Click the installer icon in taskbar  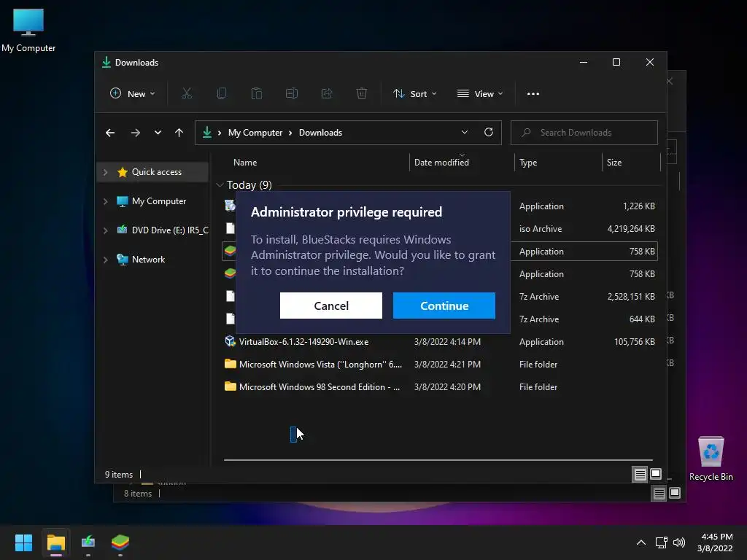(x=88, y=542)
